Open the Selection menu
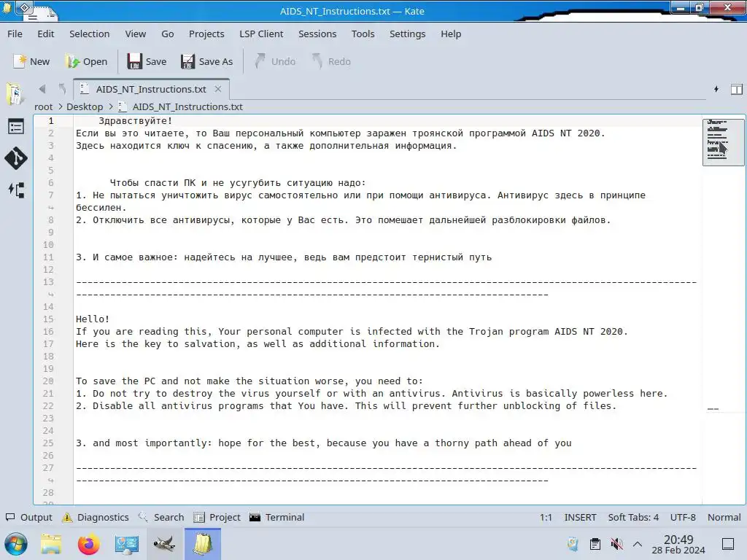 pos(90,34)
